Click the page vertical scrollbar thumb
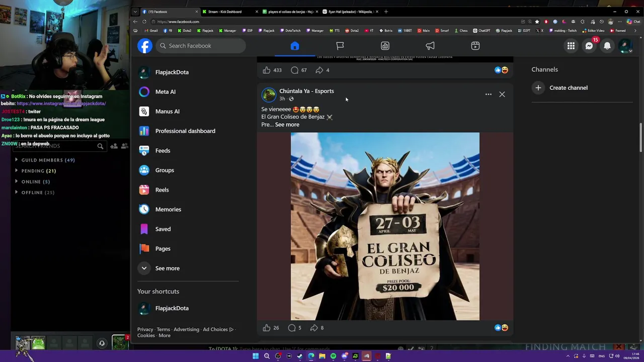Image resolution: width=644 pixels, height=362 pixels. [641, 138]
